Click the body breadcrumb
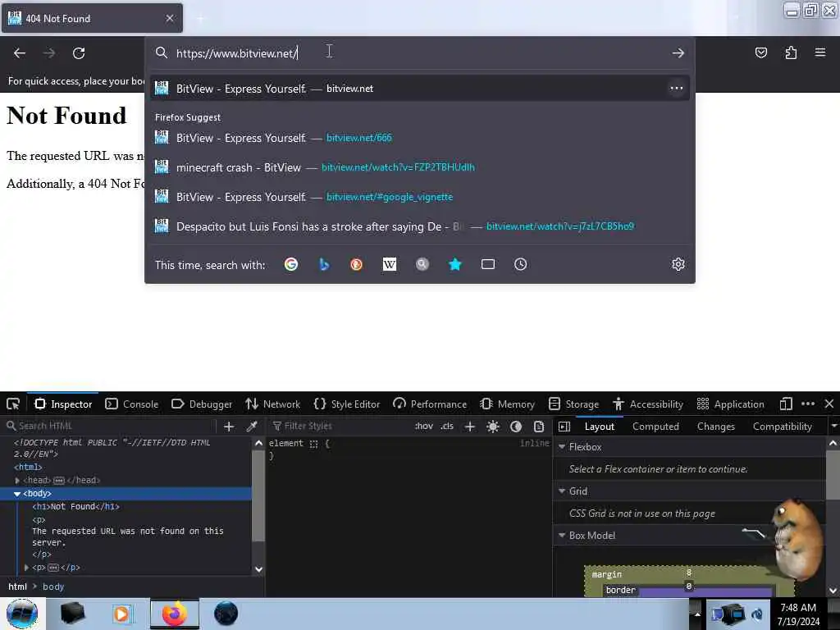840x630 pixels. tap(53, 587)
